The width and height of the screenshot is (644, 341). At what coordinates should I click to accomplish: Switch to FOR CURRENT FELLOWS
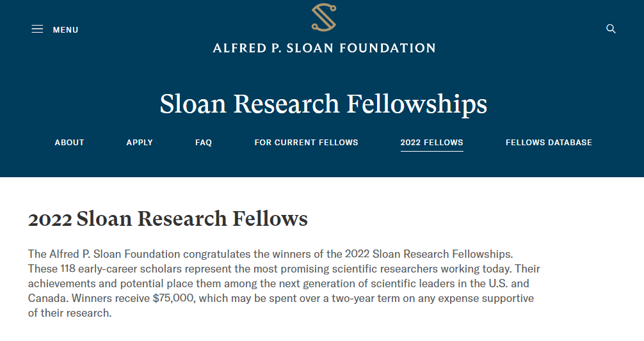coord(307,143)
